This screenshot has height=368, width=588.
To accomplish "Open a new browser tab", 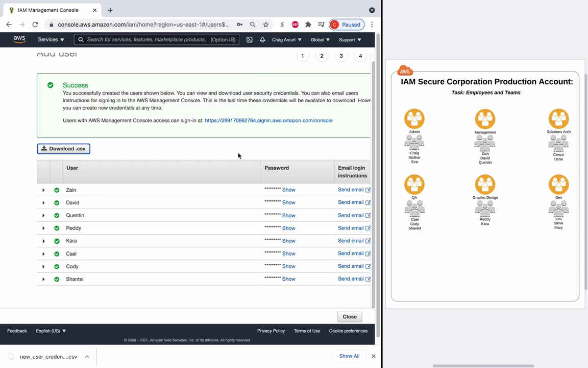I will click(x=110, y=10).
